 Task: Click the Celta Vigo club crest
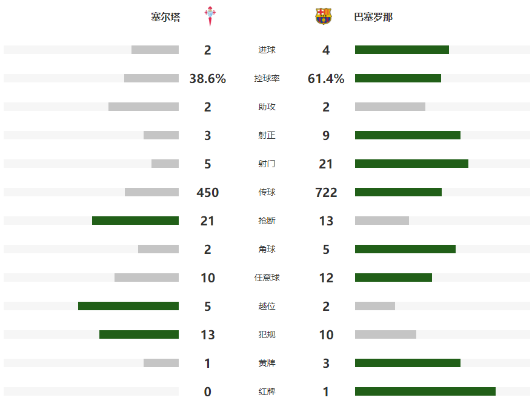pyautogui.click(x=211, y=16)
